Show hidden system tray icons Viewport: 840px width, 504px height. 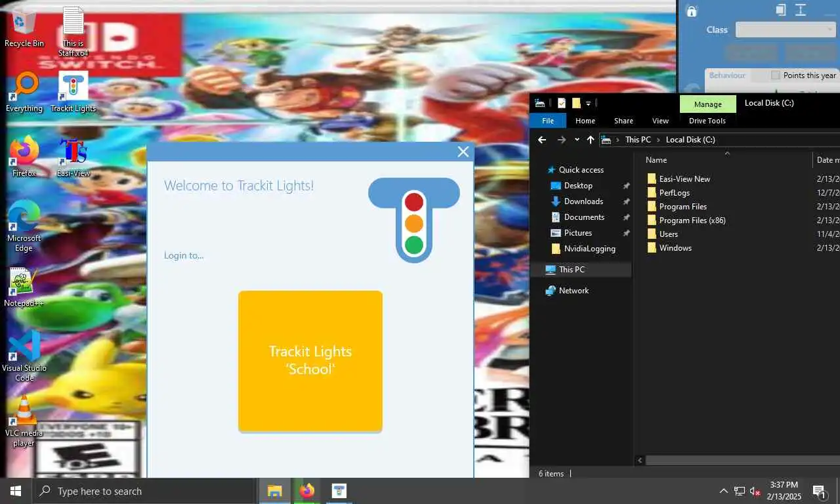[723, 491]
